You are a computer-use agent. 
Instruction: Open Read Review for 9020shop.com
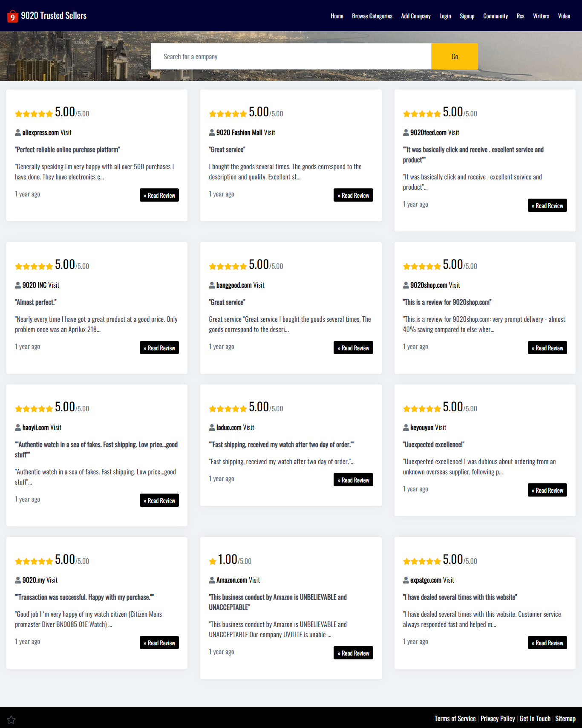click(547, 348)
